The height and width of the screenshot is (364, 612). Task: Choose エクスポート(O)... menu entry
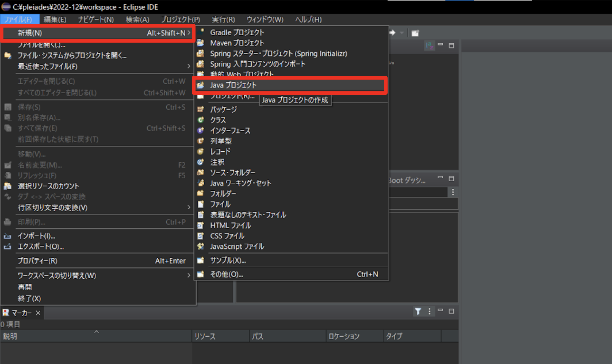(x=98, y=246)
